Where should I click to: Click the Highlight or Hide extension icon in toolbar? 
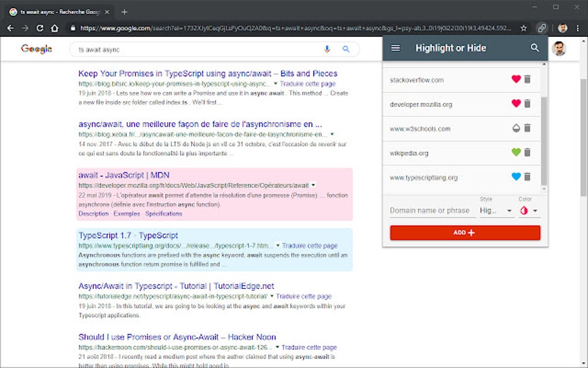tap(542, 28)
